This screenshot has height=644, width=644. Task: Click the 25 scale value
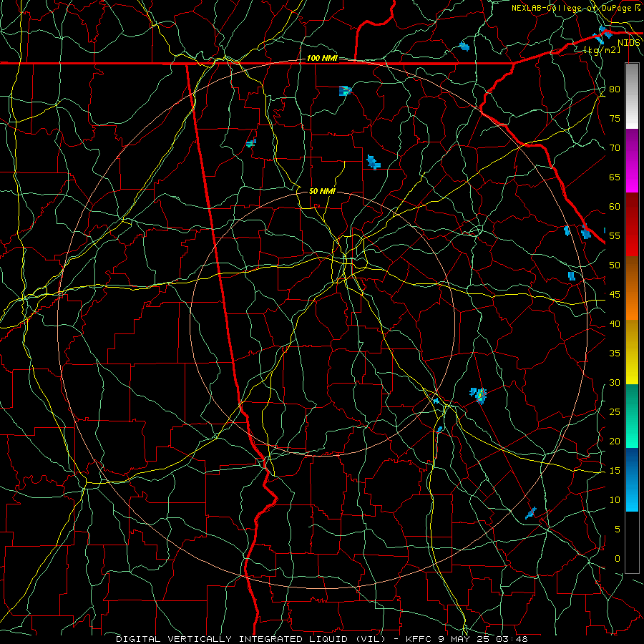615,411
